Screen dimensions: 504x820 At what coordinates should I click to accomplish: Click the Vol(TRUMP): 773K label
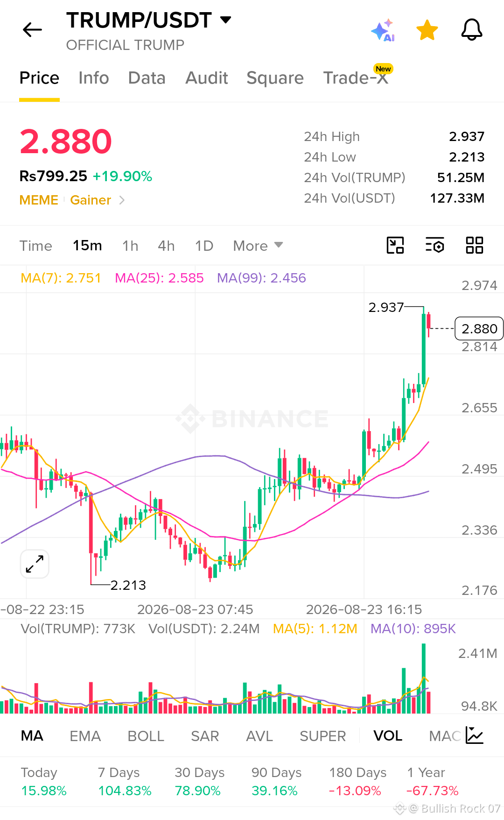(x=78, y=629)
